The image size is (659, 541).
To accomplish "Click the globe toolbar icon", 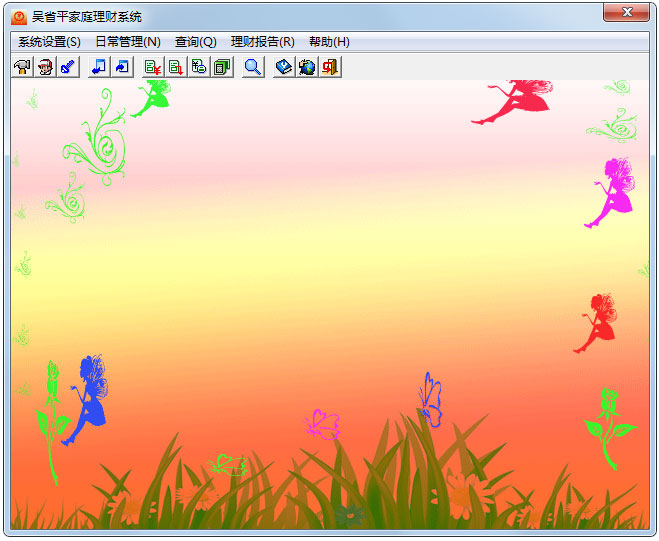I will (307, 67).
